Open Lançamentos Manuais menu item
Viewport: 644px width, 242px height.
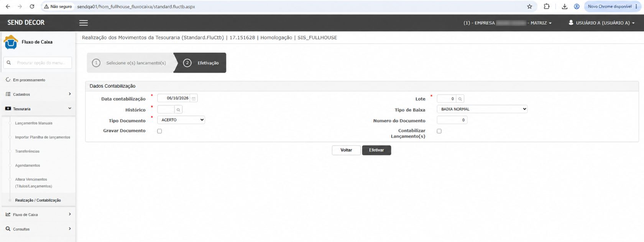34,123
